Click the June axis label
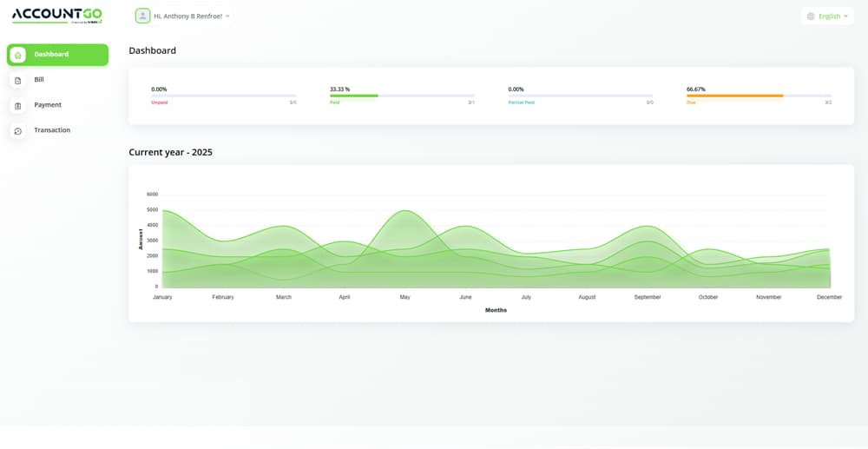The image size is (868, 449). point(465,297)
